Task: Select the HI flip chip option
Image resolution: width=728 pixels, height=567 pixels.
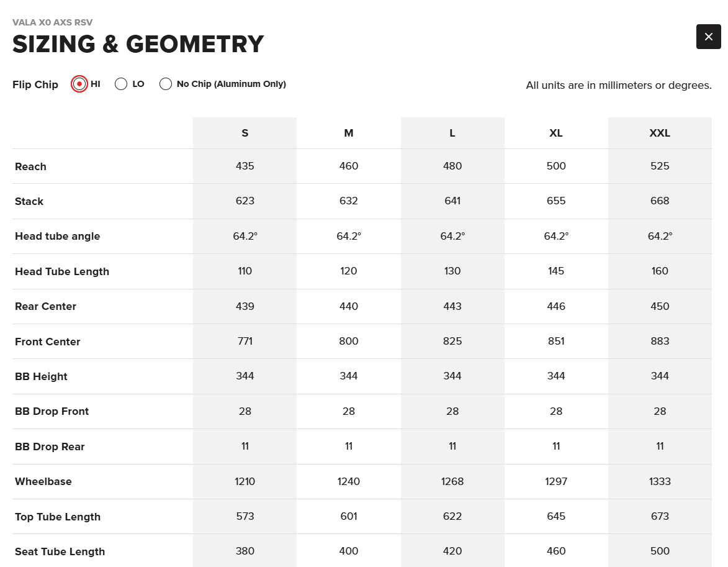Action: click(x=79, y=84)
